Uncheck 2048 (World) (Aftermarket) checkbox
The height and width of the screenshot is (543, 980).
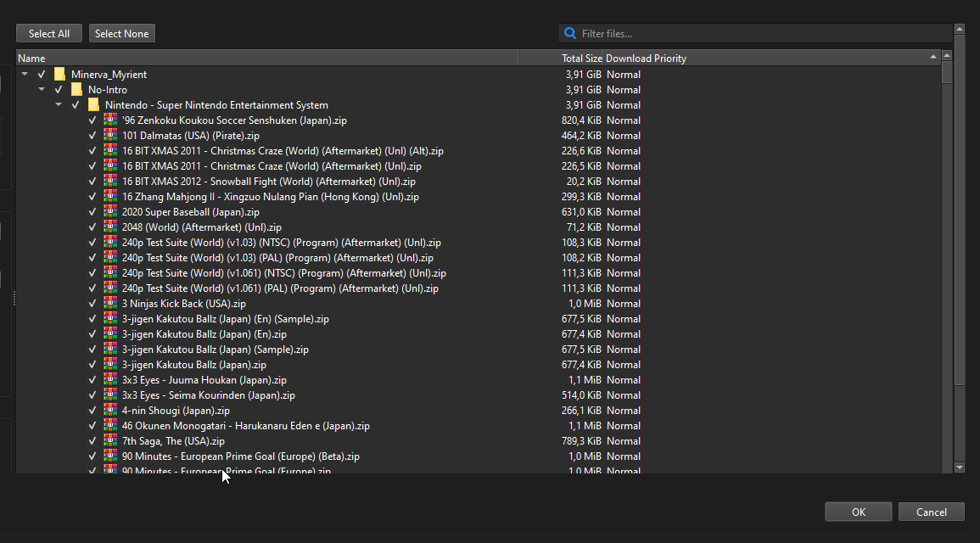click(x=92, y=227)
